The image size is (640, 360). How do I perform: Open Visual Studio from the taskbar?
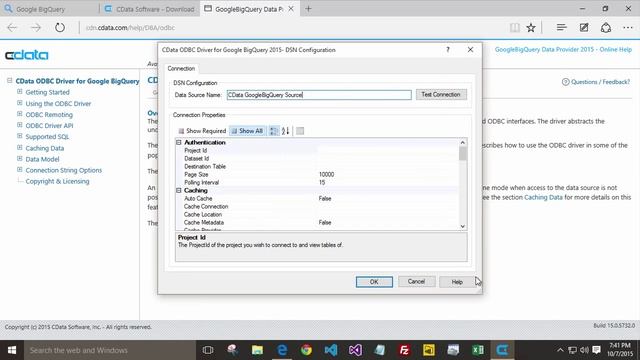tap(356, 350)
